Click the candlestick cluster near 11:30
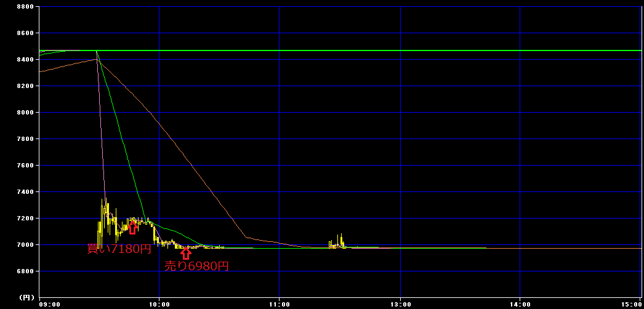This screenshot has height=309, width=644. (337, 242)
